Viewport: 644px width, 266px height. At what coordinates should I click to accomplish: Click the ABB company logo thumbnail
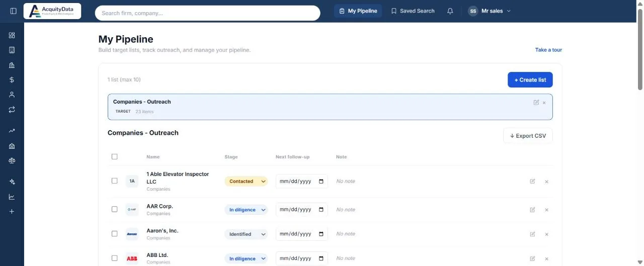(x=132, y=258)
